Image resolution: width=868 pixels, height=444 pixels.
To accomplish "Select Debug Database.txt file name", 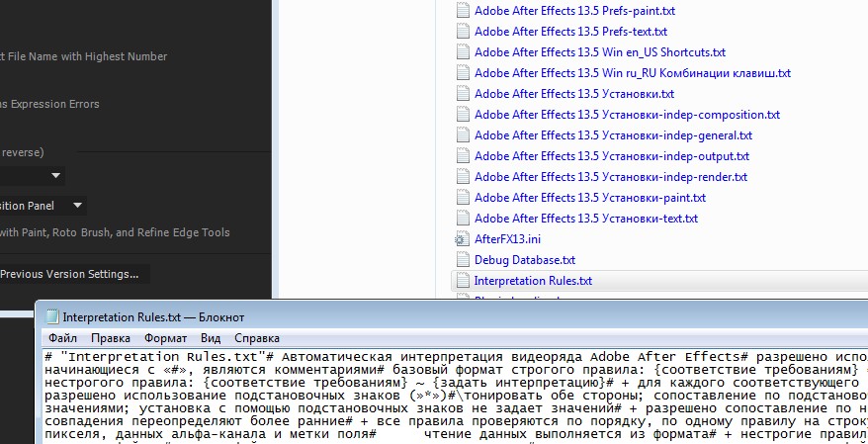I will coord(525,260).
